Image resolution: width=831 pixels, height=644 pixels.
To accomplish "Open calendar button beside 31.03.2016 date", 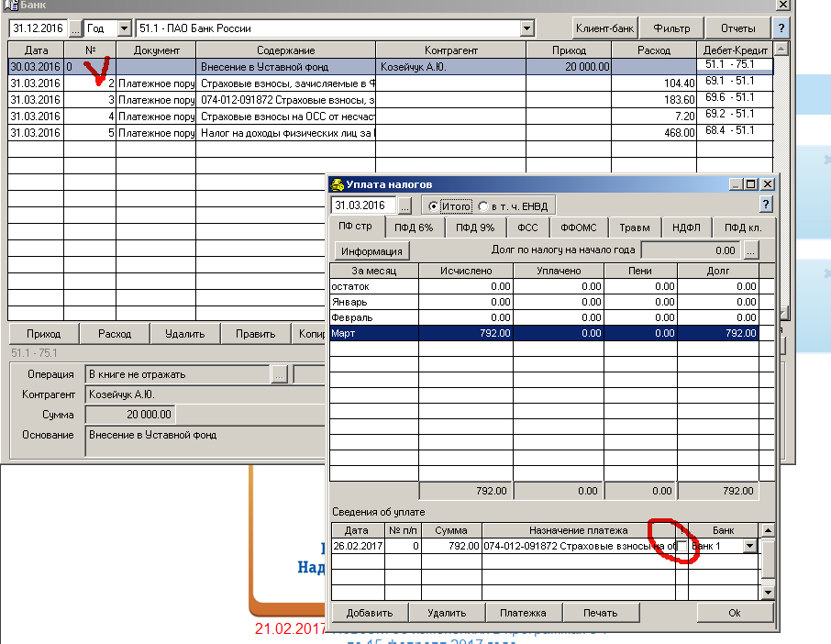I will (x=405, y=205).
